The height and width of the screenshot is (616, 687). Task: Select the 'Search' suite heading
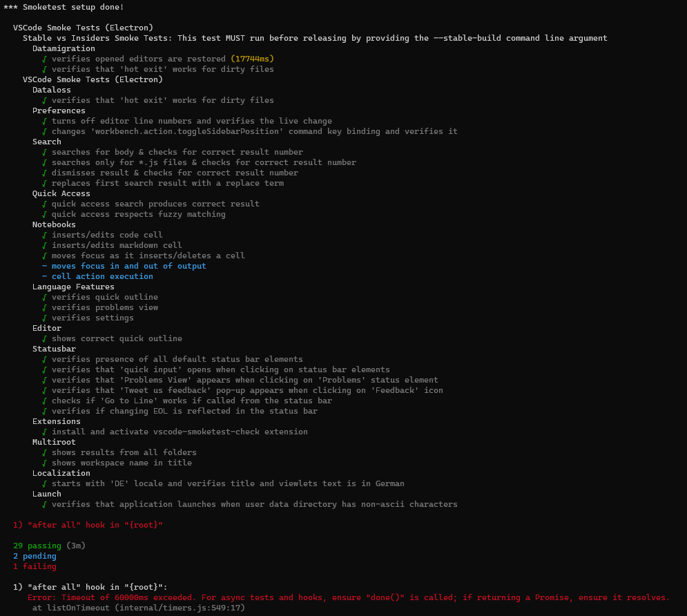click(47, 142)
